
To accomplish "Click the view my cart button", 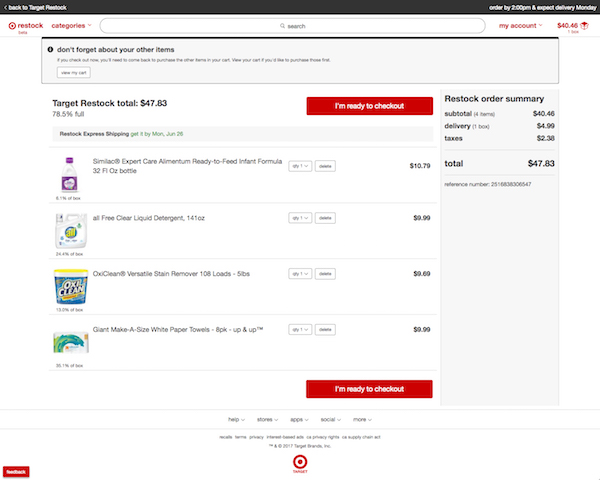I will click(x=74, y=73).
